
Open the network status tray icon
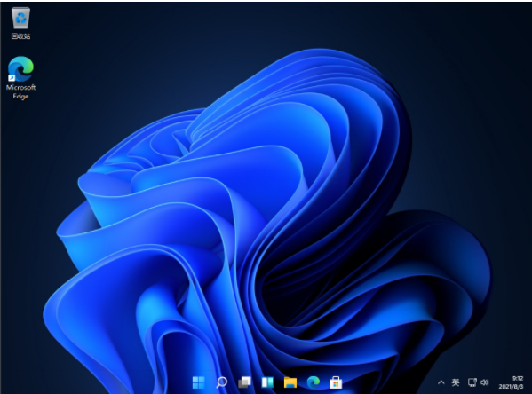coord(472,382)
